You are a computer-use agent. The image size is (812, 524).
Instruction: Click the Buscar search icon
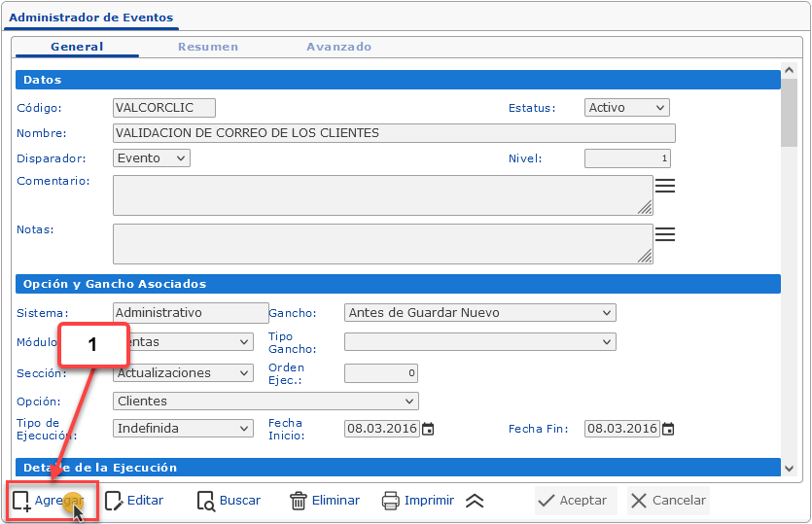click(x=206, y=502)
